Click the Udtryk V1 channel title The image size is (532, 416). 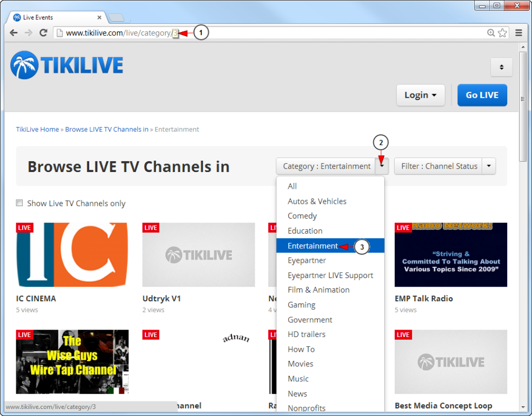(x=162, y=299)
